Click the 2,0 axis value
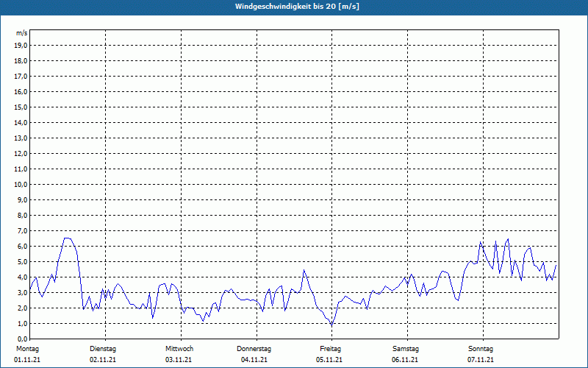The height and width of the screenshot is (368, 588). 22,308
